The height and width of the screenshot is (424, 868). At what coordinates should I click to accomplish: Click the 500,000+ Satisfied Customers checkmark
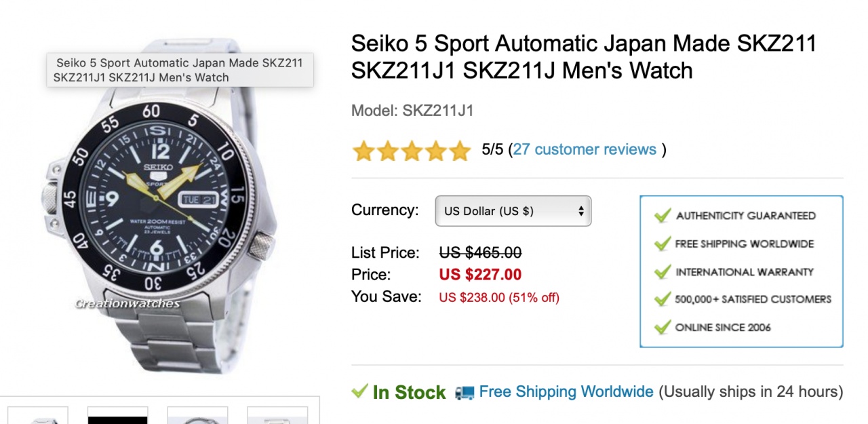click(662, 299)
